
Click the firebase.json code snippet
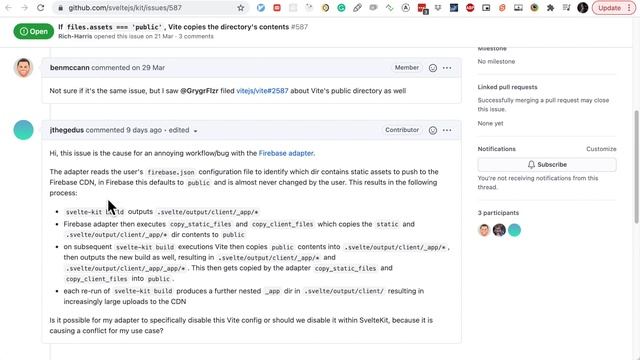pyautogui.click(x=171, y=172)
